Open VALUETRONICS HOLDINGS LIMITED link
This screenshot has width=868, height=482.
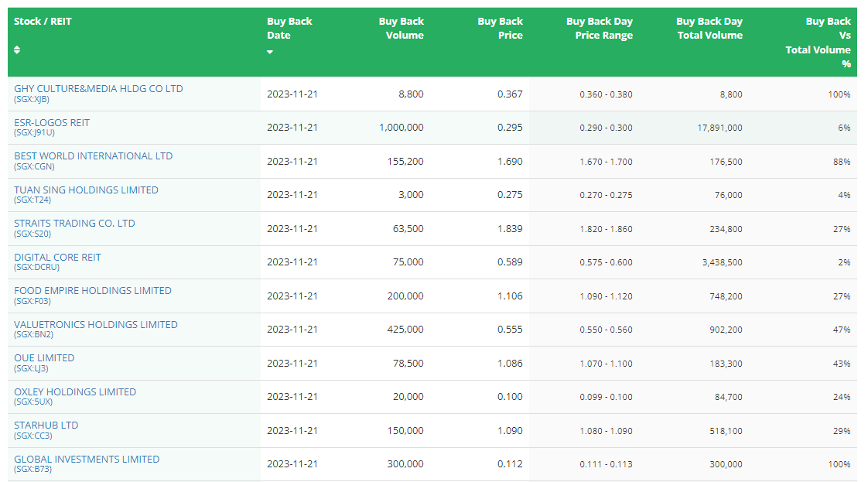tap(96, 324)
